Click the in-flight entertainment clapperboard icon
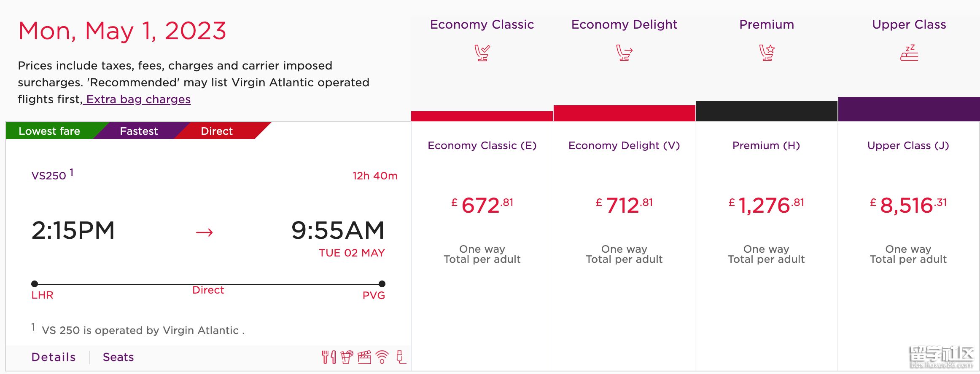The height and width of the screenshot is (374, 980). pos(364,357)
